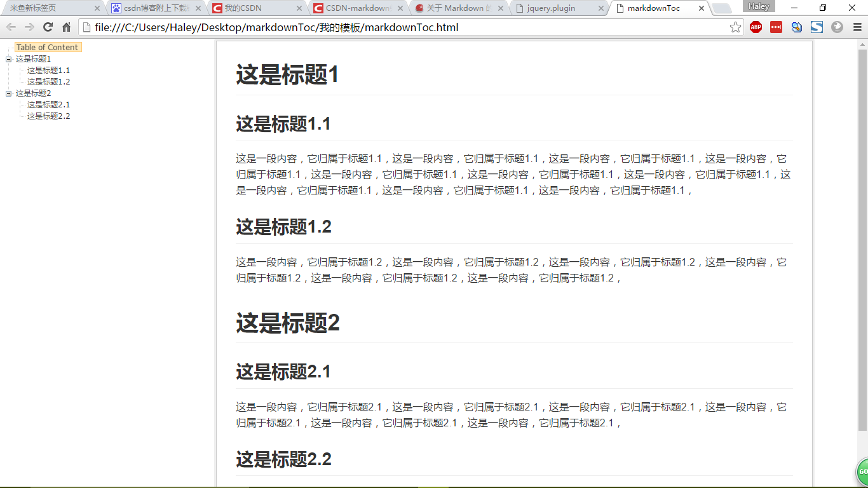Open the 我的CSDN tab

[x=257, y=8]
